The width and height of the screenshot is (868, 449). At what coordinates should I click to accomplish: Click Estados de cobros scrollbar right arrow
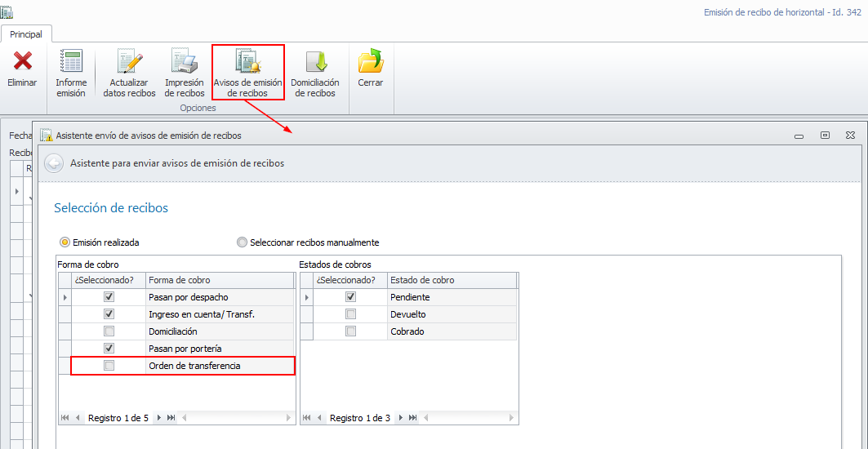tap(511, 417)
